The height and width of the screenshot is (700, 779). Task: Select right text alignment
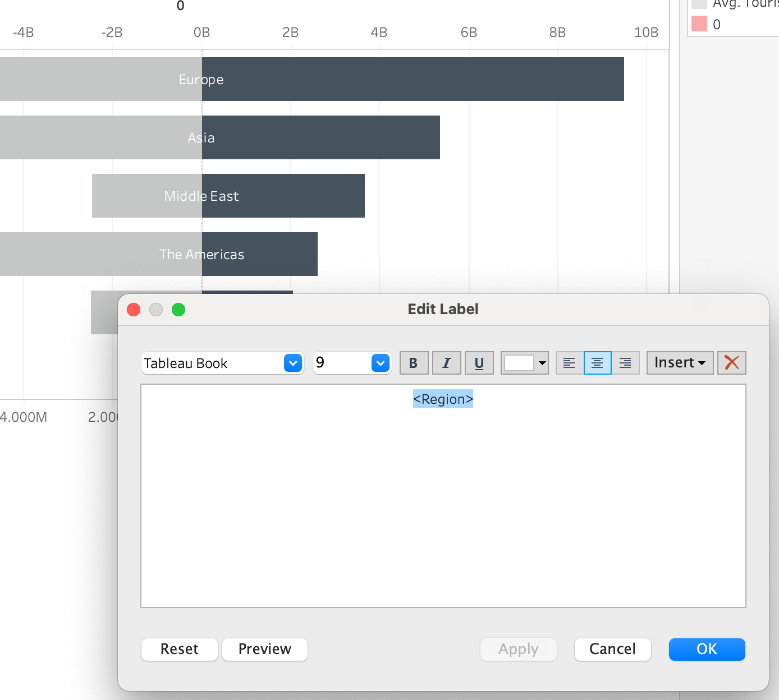(625, 363)
